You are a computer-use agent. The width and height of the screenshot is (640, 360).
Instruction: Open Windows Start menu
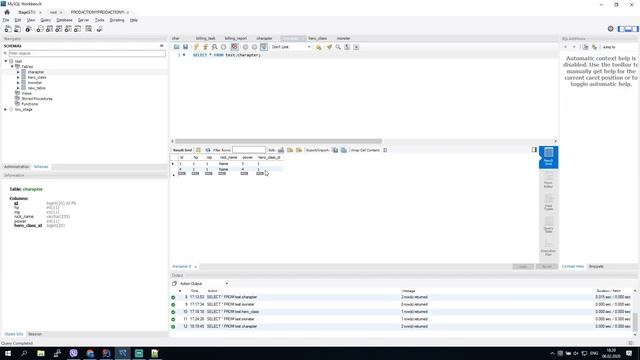click(8, 353)
